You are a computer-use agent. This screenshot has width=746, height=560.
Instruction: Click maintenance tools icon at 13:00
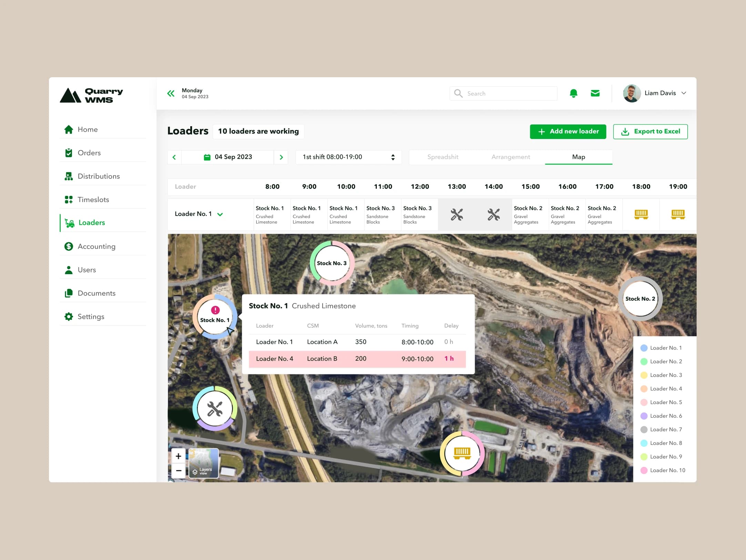click(456, 214)
